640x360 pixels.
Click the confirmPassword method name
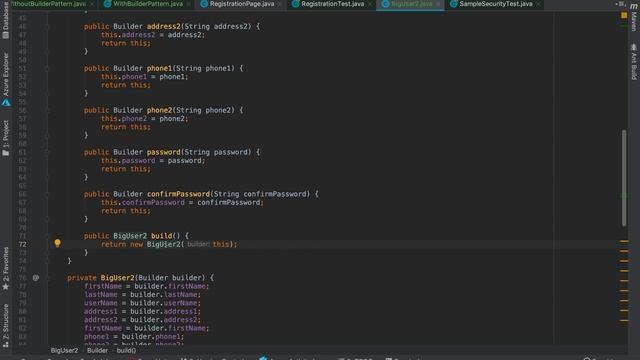click(178, 194)
